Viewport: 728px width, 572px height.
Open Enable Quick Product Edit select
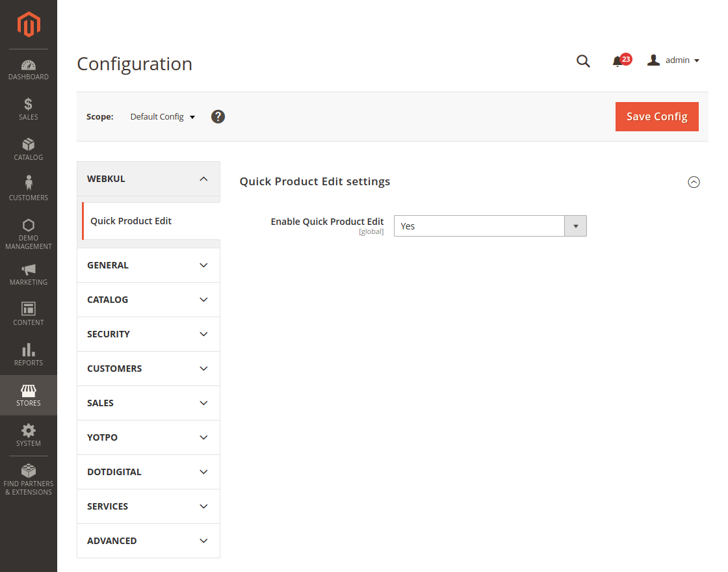pyautogui.click(x=490, y=226)
